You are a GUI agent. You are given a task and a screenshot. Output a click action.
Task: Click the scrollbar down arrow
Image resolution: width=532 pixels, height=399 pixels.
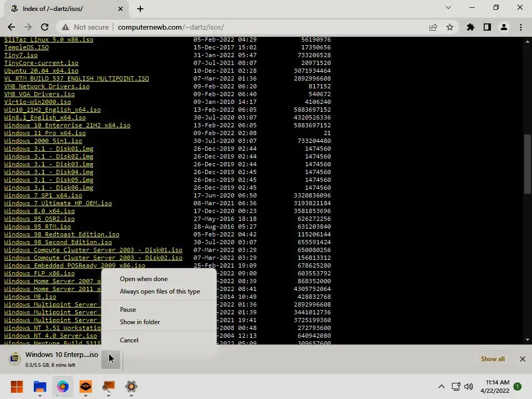tap(527, 340)
